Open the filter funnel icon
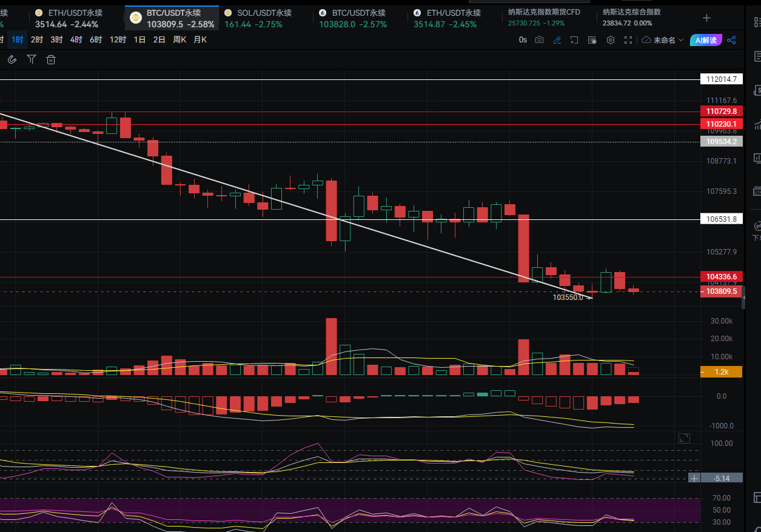 pyautogui.click(x=32, y=59)
